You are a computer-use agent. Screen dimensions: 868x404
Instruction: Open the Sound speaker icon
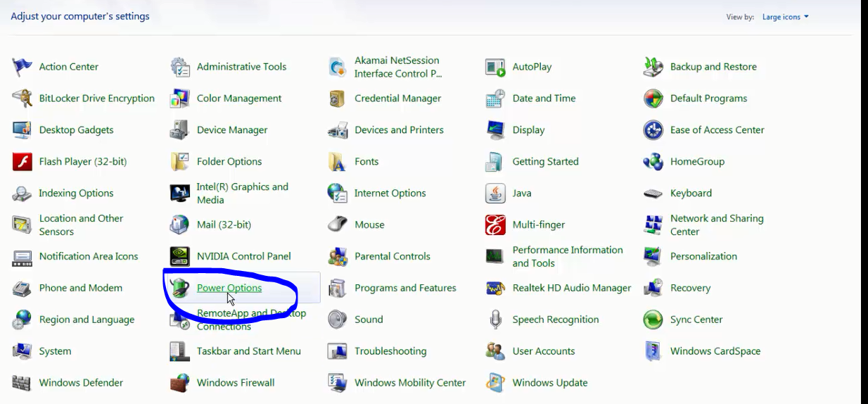click(338, 320)
